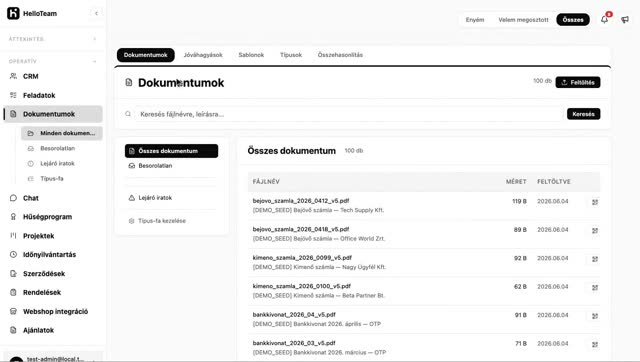Select the Összes filter
Viewport: 640px width, 362px height.
click(x=573, y=20)
